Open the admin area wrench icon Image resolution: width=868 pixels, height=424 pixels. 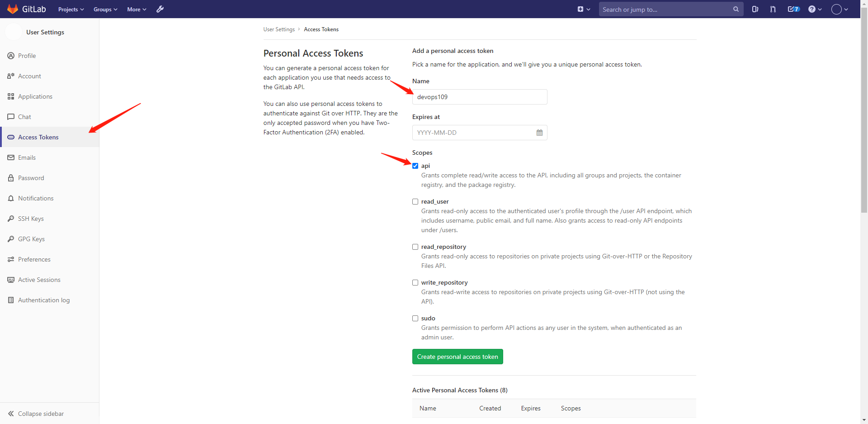tap(160, 9)
